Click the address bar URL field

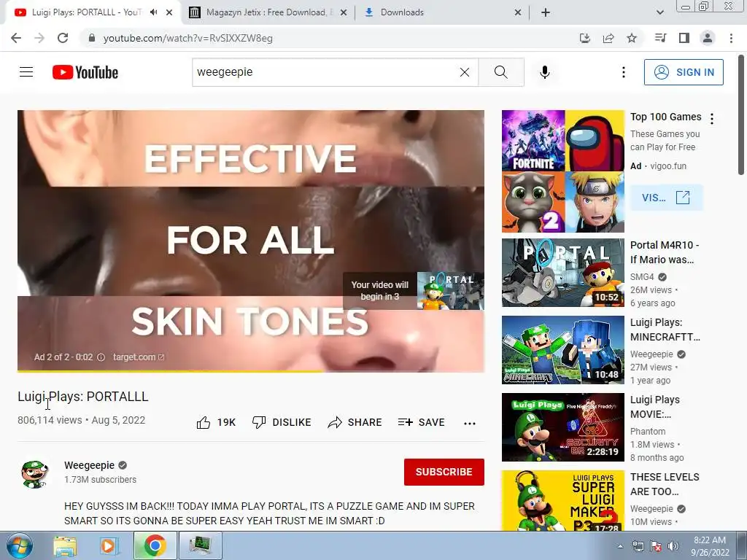pos(329,38)
